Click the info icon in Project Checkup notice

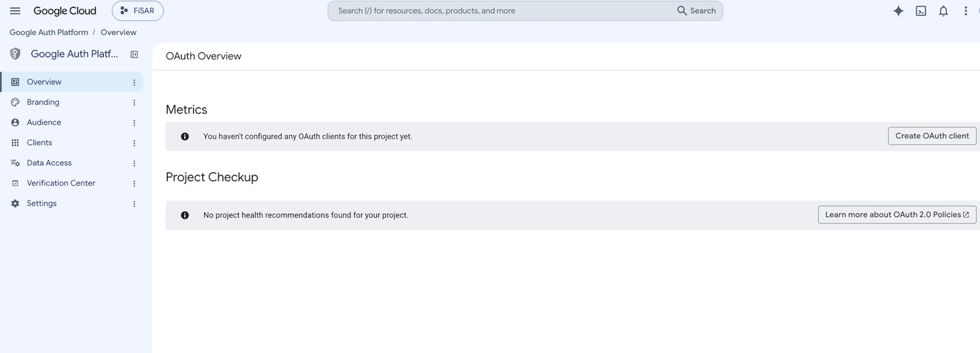[185, 215]
